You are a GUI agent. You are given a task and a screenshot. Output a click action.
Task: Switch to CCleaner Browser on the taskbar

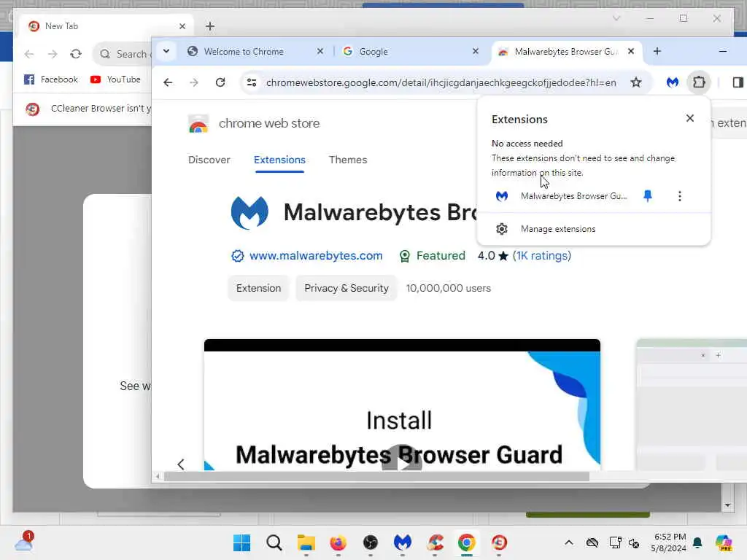pyautogui.click(x=499, y=542)
